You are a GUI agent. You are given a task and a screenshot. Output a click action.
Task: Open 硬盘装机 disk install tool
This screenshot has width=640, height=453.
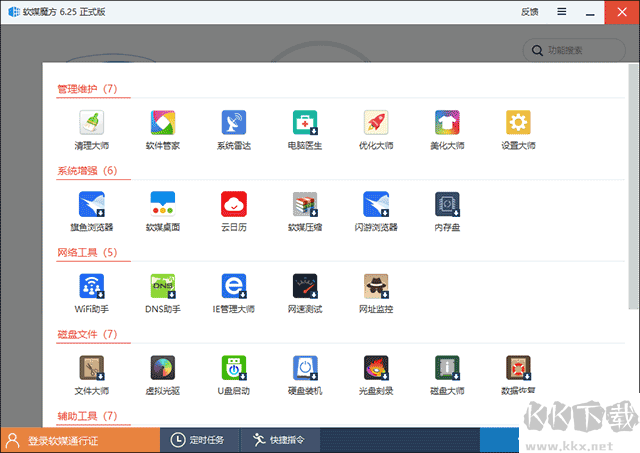pyautogui.click(x=305, y=375)
